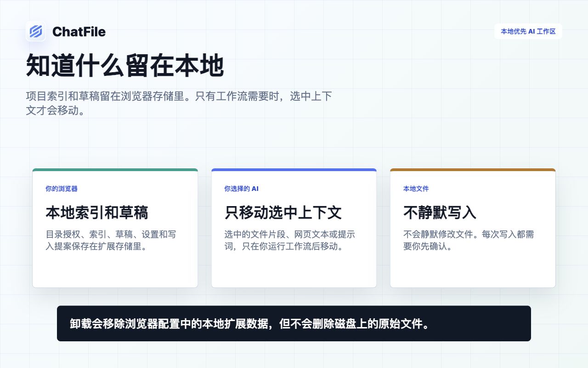This screenshot has width=588, height=368.
Task: Click the headline 知道什么留在本地
Action: pos(125,66)
